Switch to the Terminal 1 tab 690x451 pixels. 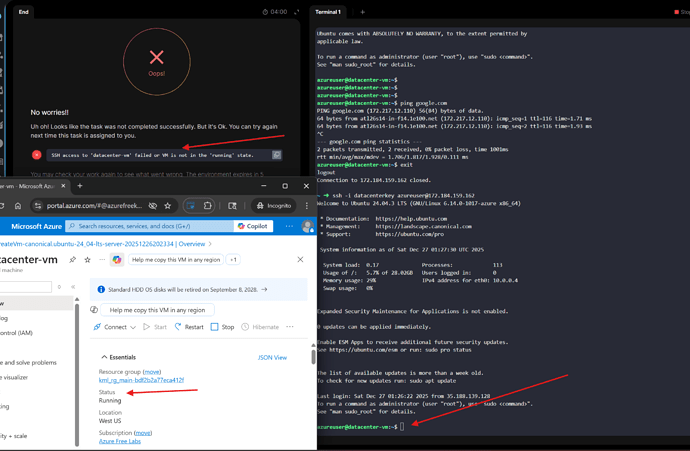coord(328,12)
